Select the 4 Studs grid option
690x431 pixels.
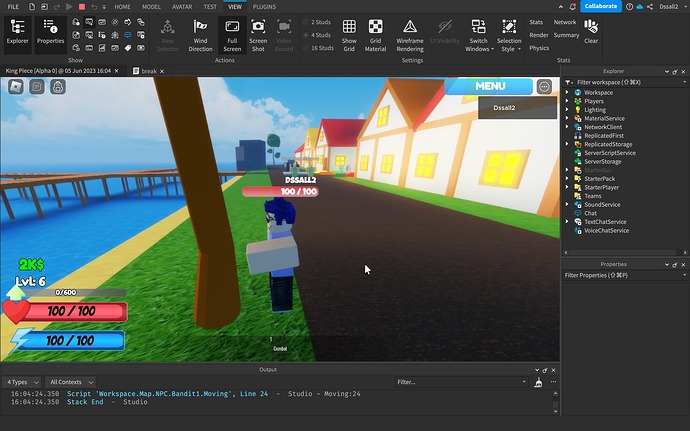click(317, 35)
